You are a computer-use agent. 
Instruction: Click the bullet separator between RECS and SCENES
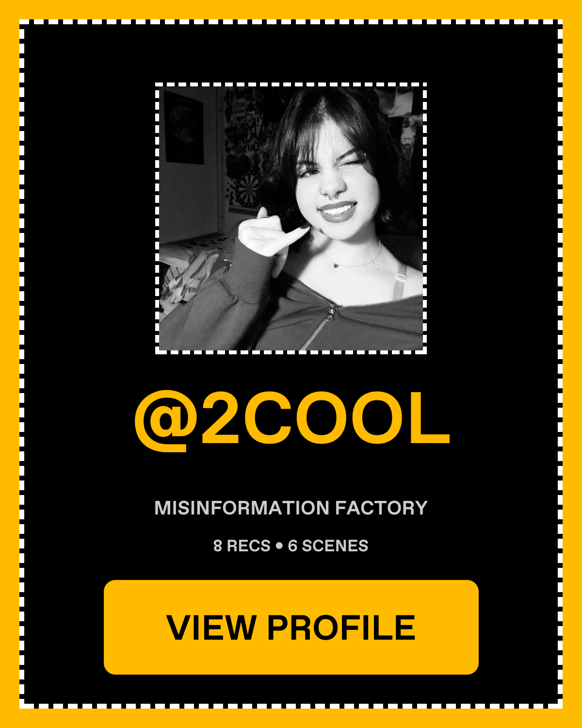coord(279,546)
